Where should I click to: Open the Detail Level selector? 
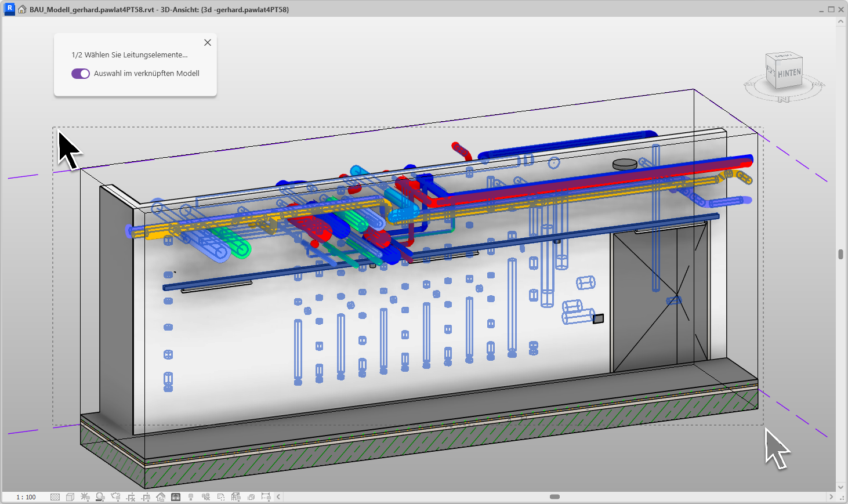(55, 497)
